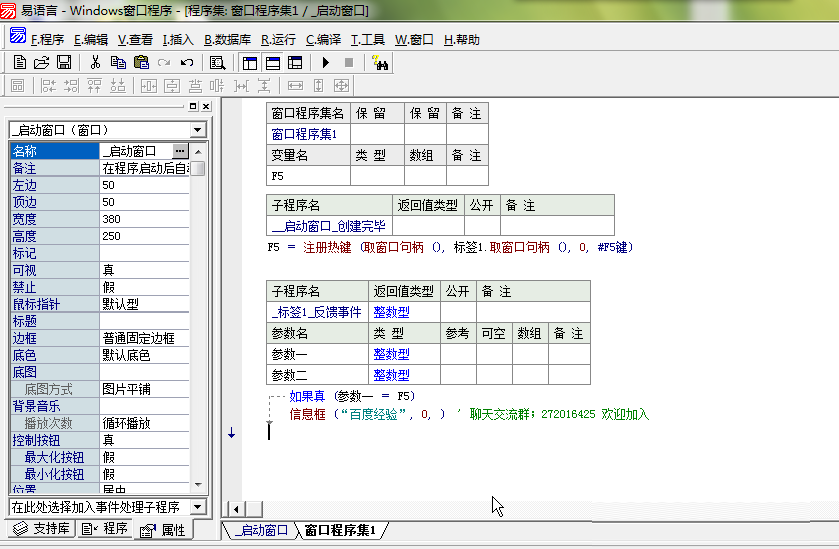The height and width of the screenshot is (549, 839).
Task: Click editor horizontal scroll left arrow
Action: [236, 509]
